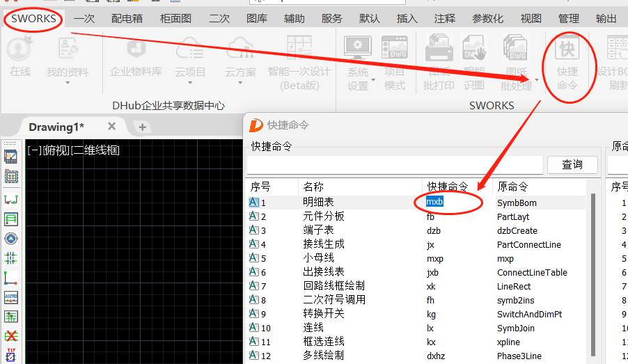Select the 小母线 row

(x=416, y=258)
